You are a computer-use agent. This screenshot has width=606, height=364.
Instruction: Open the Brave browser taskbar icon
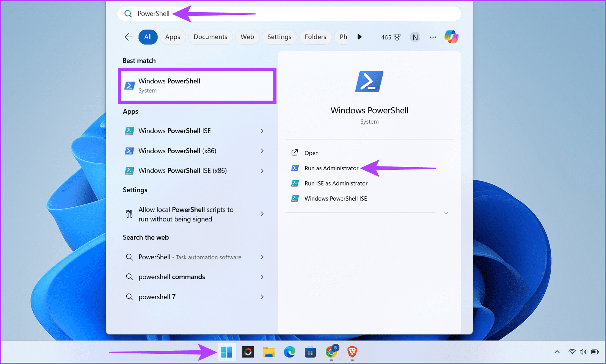[x=352, y=352]
